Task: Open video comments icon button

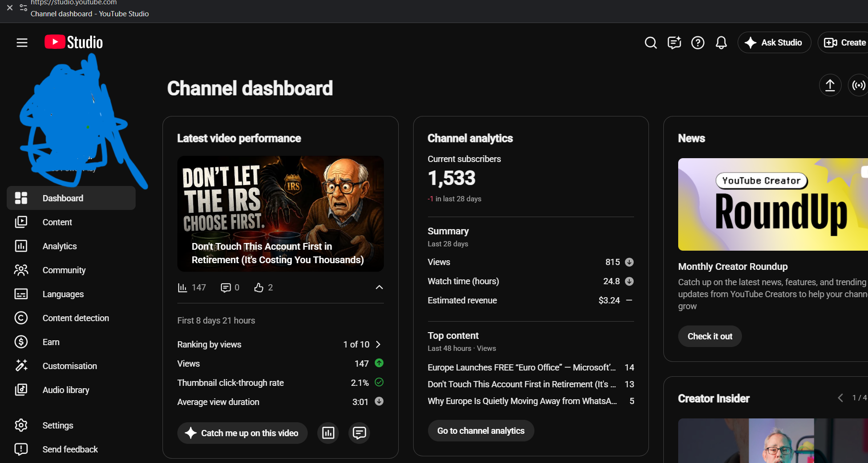Action: [359, 433]
